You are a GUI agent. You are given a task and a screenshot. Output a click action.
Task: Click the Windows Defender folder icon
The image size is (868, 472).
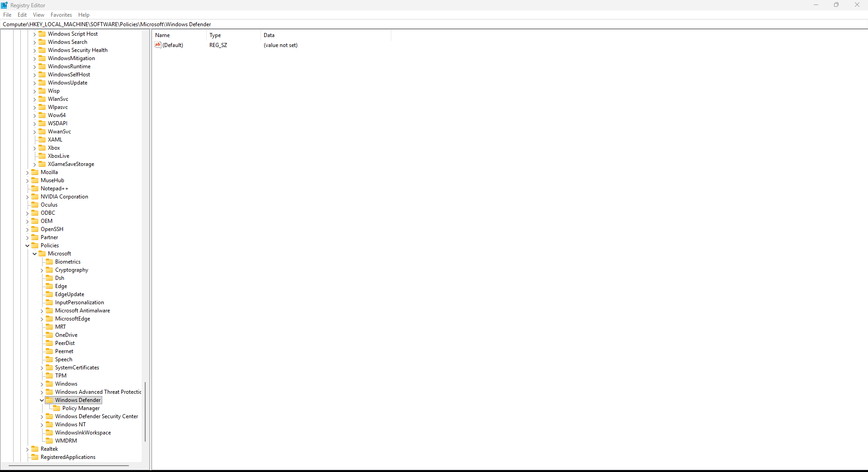tap(49, 400)
